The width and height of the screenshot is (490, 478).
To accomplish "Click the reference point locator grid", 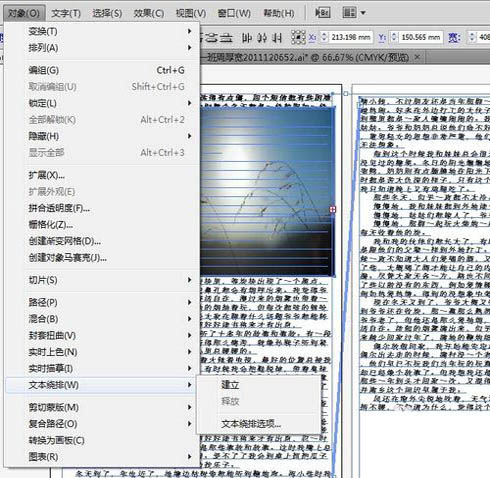I will pos(298,37).
